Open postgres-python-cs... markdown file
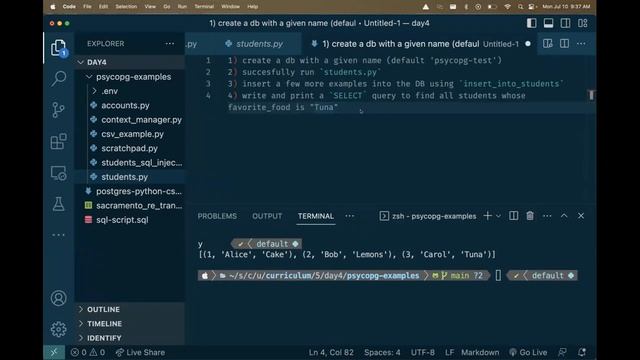This screenshot has height=360, width=640. (x=139, y=191)
